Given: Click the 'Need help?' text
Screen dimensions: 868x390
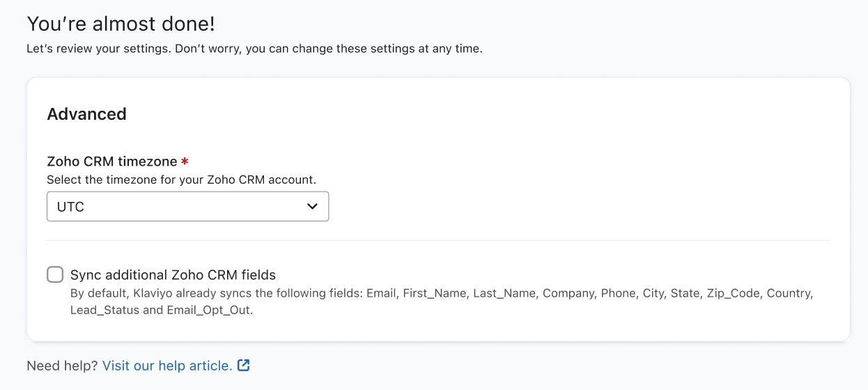Looking at the screenshot, I should tap(62, 366).
